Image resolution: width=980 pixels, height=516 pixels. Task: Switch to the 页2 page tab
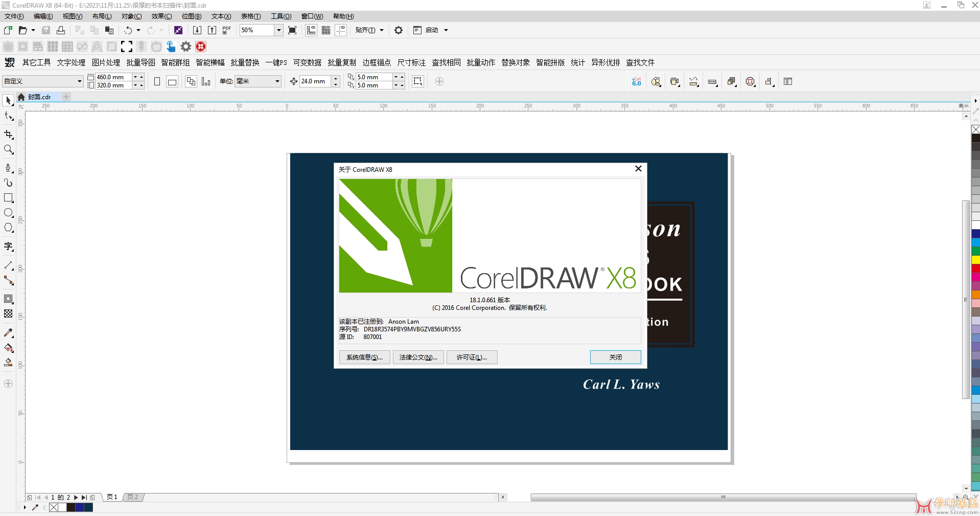tap(133, 497)
